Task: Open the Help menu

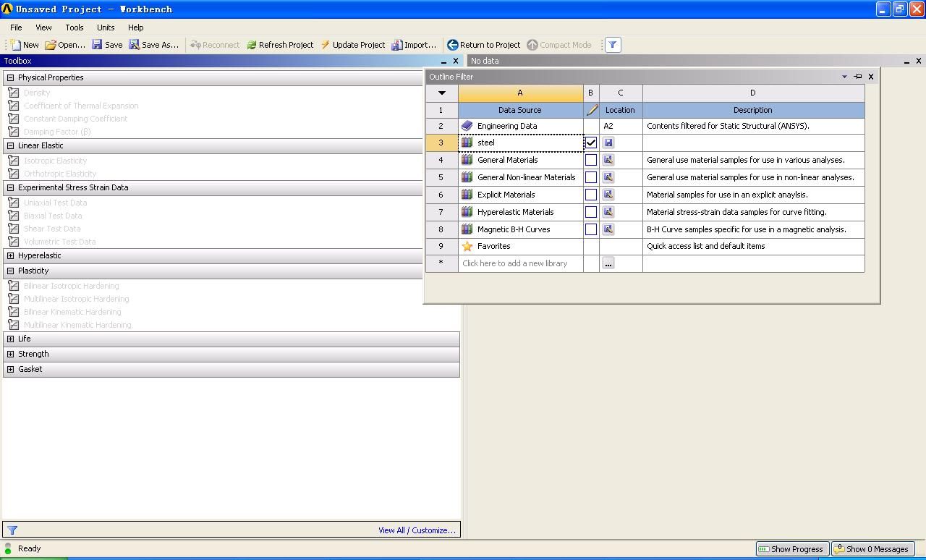Action: coord(136,27)
